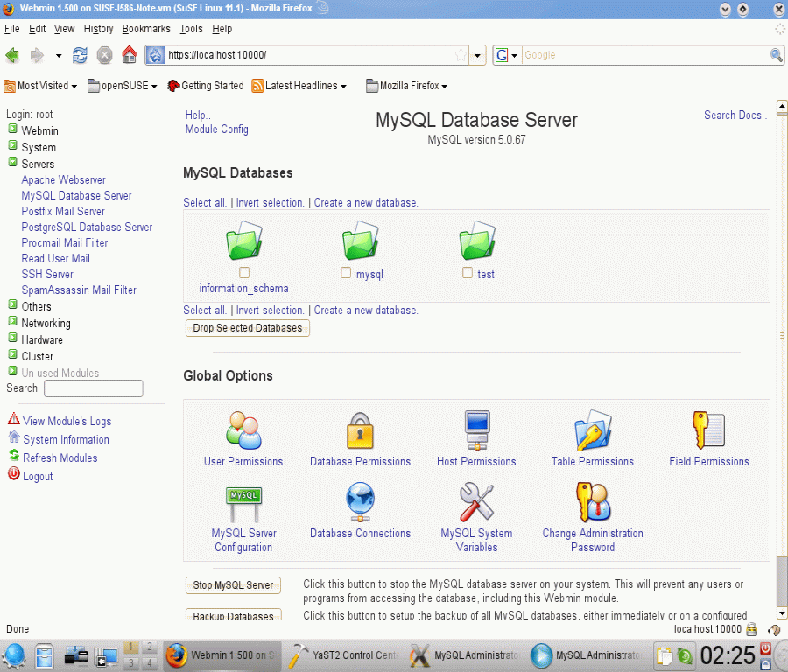Screen dimensions: 788x672
Task: Open the test database folder icon
Action: tap(477, 241)
